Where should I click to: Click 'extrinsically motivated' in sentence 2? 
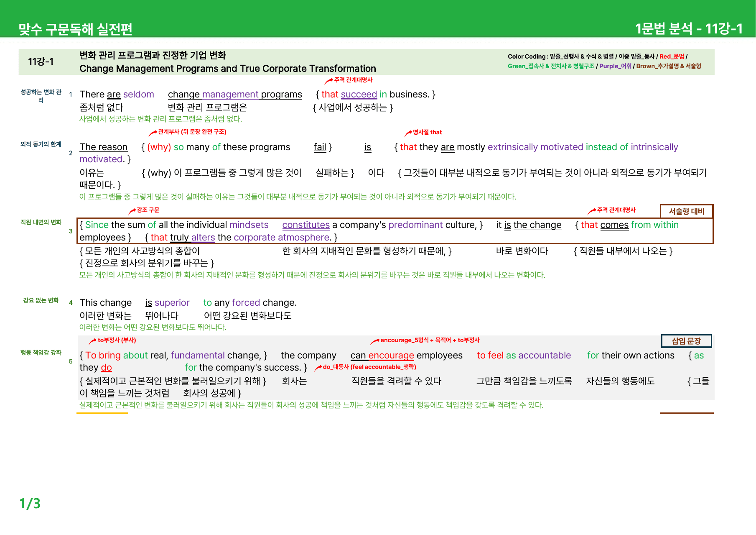[535, 147]
